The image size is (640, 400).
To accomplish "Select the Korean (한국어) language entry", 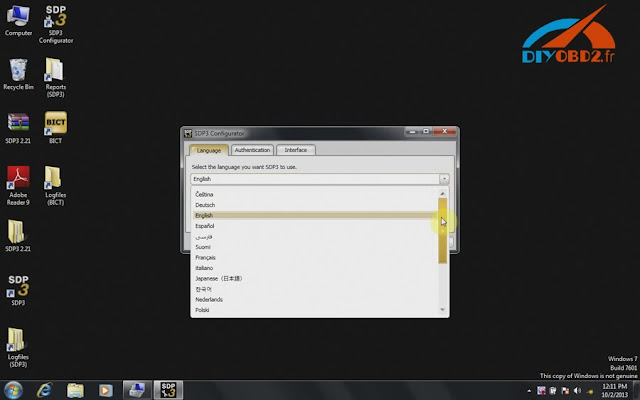I will click(315, 289).
